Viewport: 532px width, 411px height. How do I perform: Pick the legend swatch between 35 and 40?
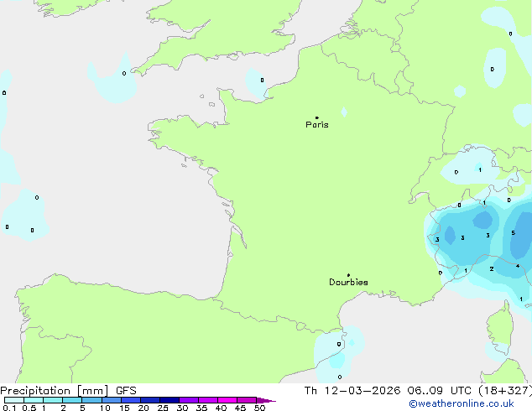(x=208, y=400)
